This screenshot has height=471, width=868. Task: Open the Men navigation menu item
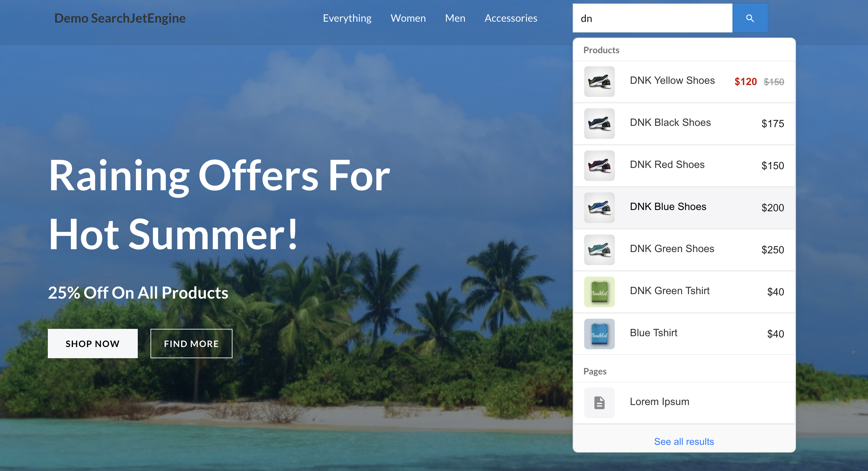coord(455,18)
